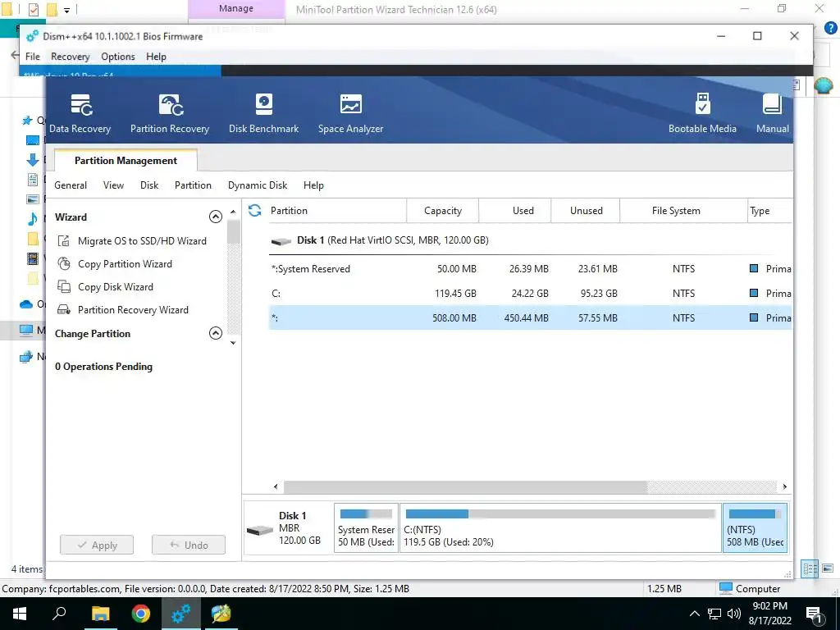Open Disk Benchmark
Viewport: 840px width, 630px height.
pos(263,113)
